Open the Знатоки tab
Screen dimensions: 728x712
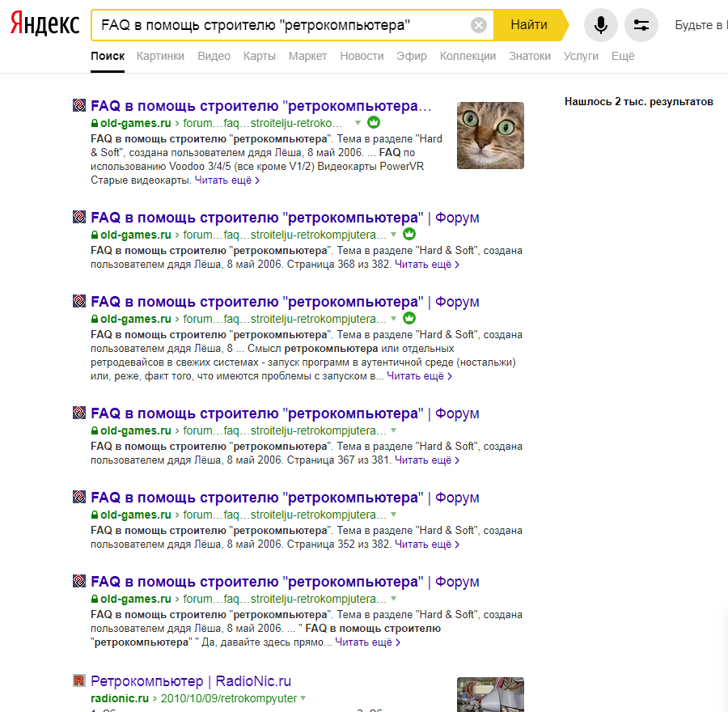click(x=530, y=56)
